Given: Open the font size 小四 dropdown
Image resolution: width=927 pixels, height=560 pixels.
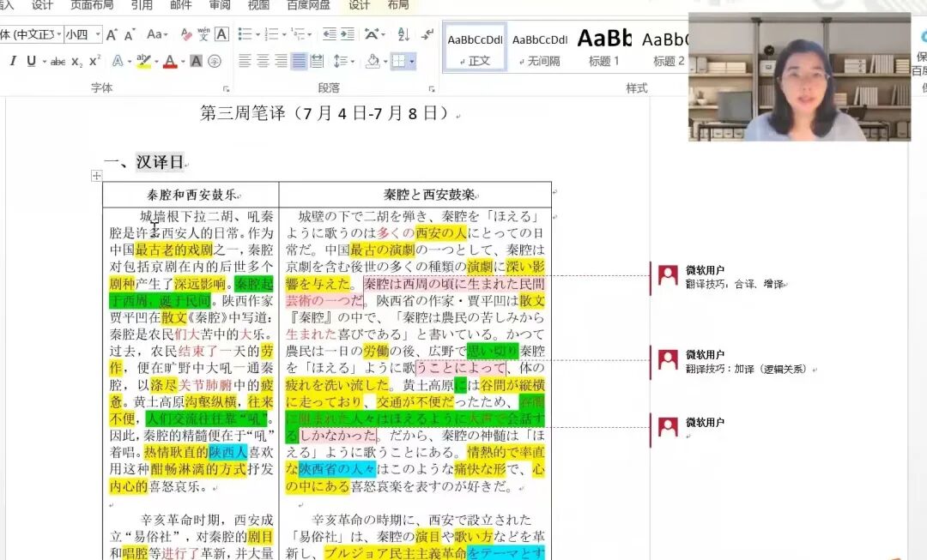Looking at the screenshot, I should tap(98, 34).
